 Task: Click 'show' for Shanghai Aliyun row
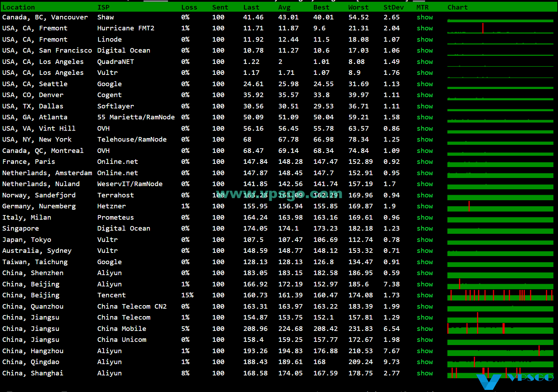pyautogui.click(x=424, y=373)
